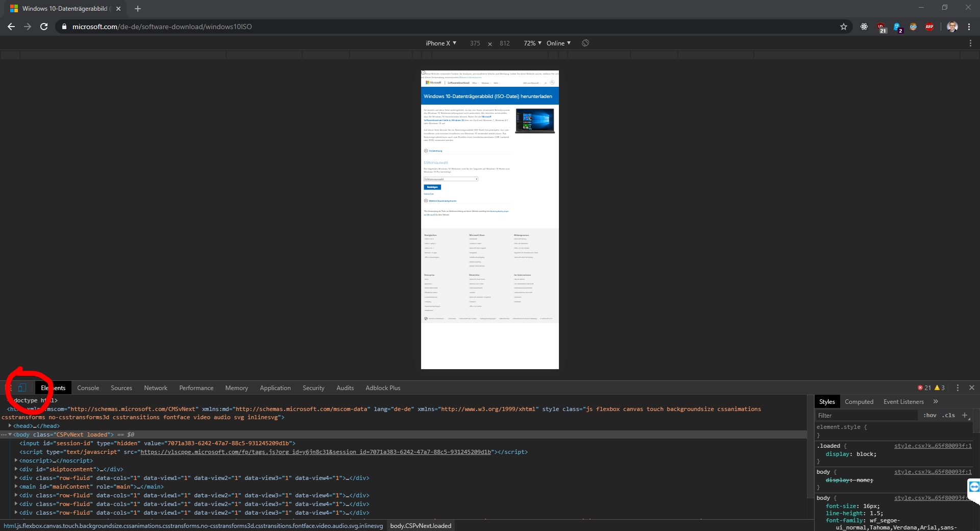The image size is (980, 531).
Task: Expand the skiptocontent div node
Action: [x=16, y=469]
